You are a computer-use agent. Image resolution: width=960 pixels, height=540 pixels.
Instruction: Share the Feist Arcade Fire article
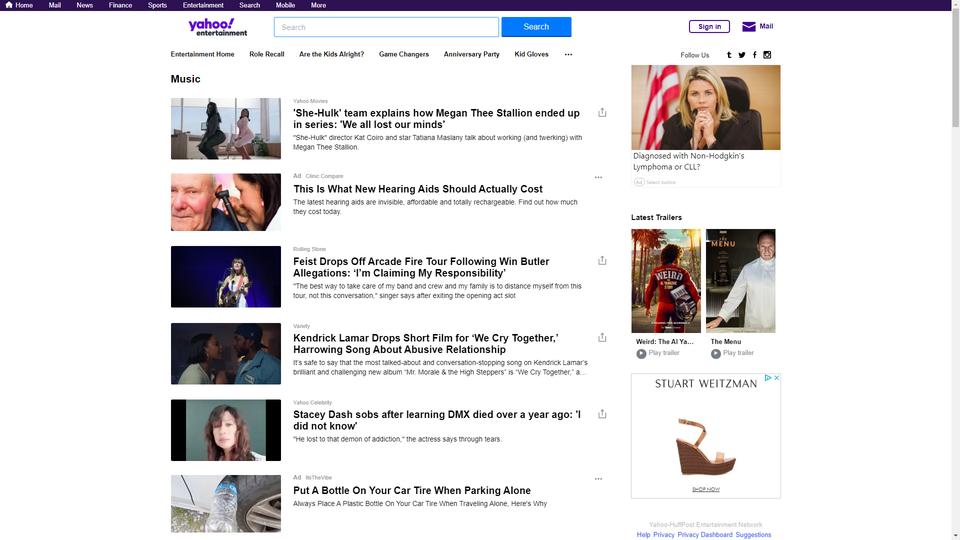(602, 261)
